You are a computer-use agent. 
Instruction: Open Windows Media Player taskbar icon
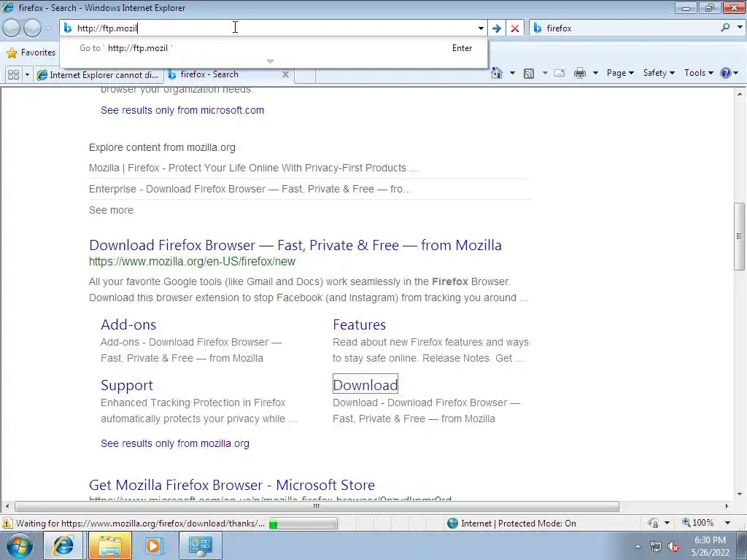click(x=153, y=545)
